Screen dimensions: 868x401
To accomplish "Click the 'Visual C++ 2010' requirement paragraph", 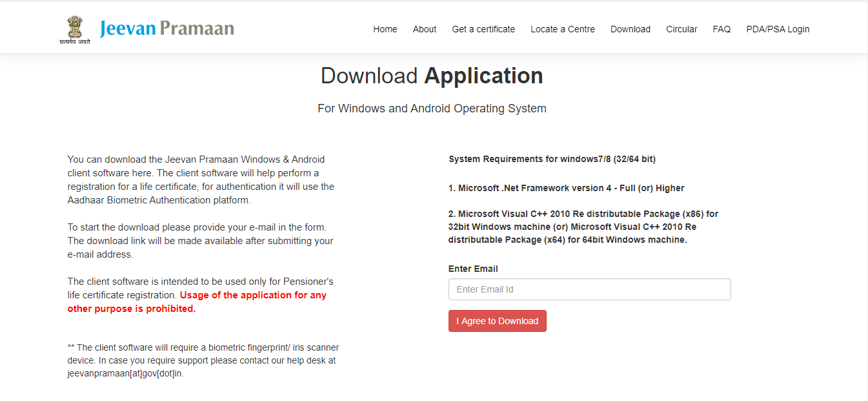I will point(583,227).
